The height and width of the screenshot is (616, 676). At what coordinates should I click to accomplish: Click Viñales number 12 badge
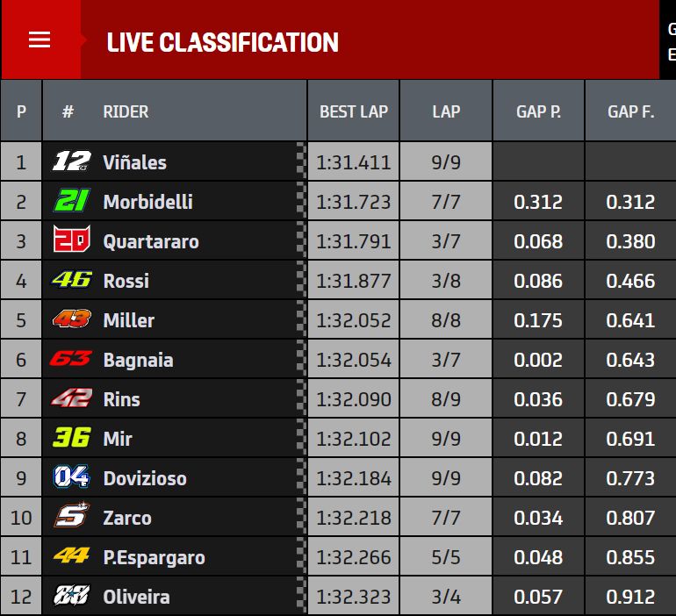coord(72,161)
